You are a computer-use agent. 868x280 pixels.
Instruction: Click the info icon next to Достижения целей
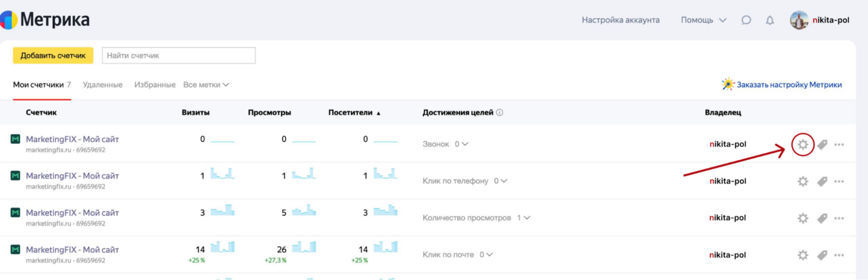[500, 113]
